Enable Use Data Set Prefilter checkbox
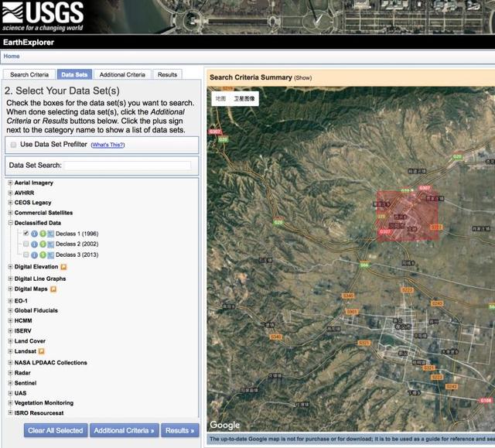495x448 pixels. click(x=13, y=145)
